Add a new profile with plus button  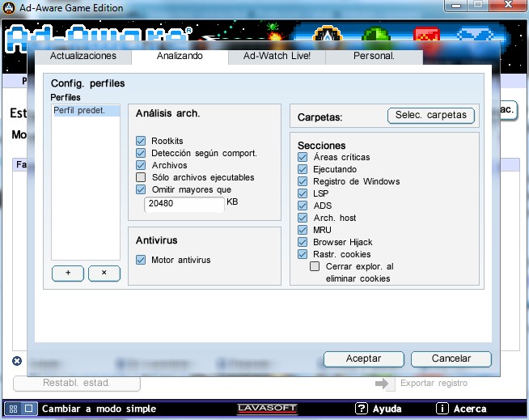click(68, 274)
